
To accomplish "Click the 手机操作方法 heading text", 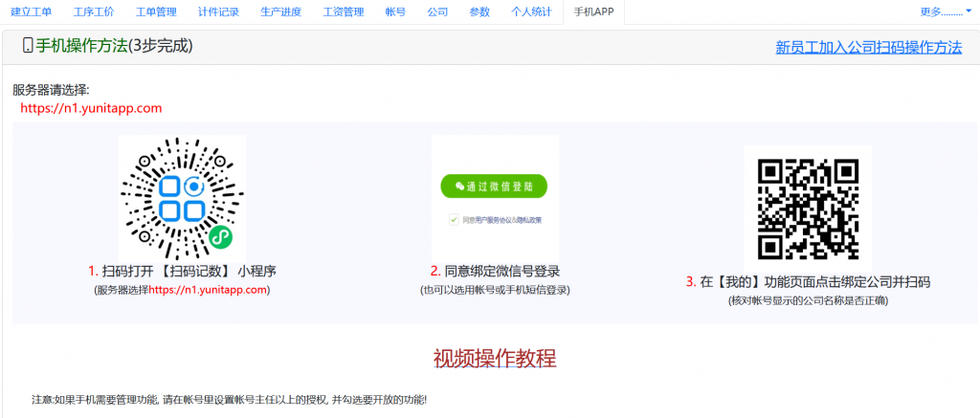I will (81, 46).
